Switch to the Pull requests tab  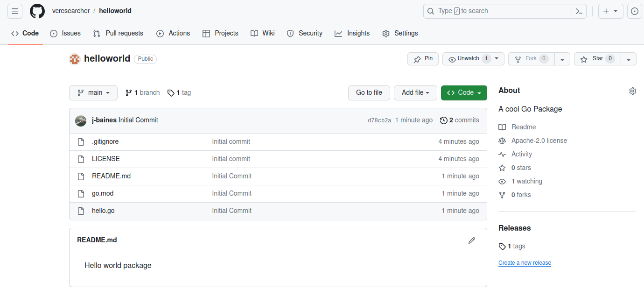118,33
